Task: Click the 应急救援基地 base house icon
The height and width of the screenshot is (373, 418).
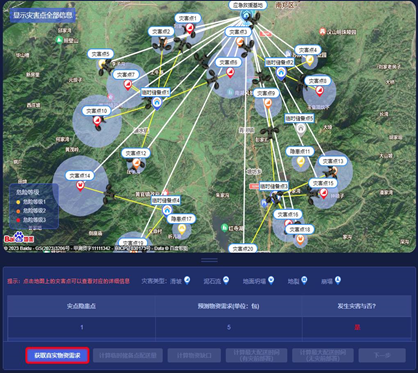Action: click(246, 16)
